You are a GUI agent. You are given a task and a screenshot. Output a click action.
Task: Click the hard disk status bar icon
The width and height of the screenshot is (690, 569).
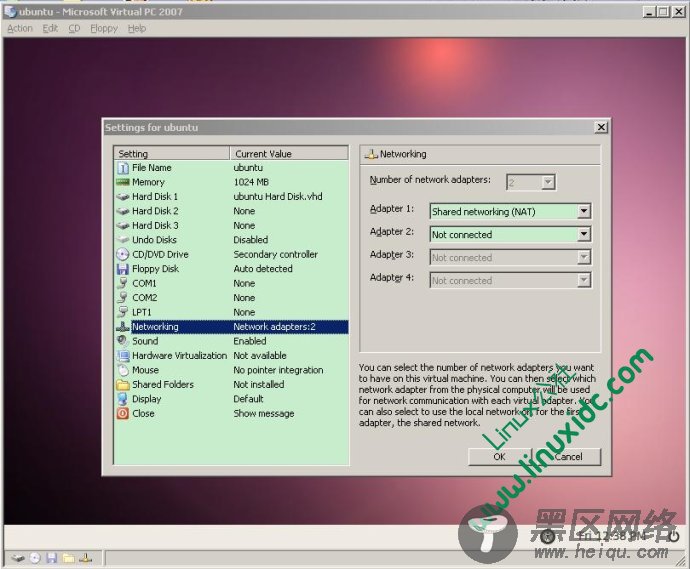18,558
